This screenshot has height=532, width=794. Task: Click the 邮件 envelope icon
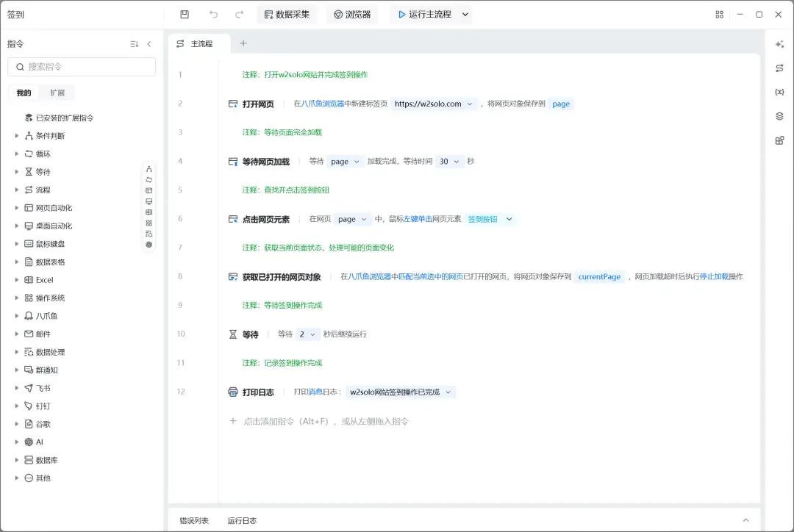[x=29, y=334]
